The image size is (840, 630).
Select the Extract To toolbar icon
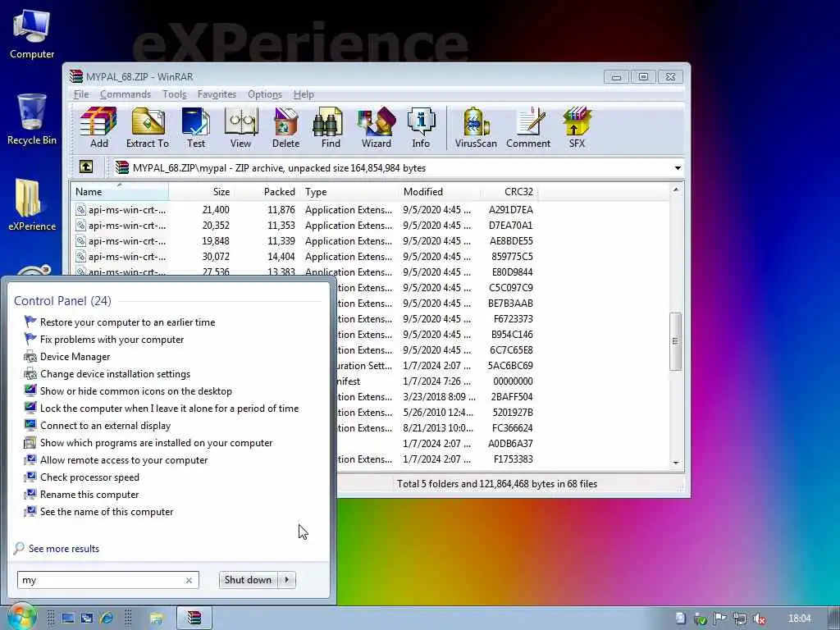tap(148, 127)
